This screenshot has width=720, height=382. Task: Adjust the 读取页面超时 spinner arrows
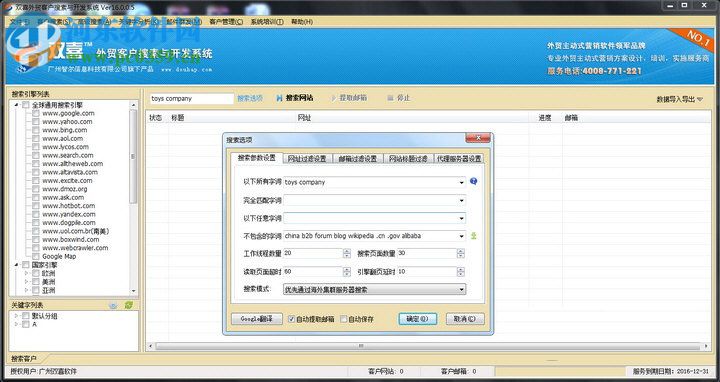347,272
